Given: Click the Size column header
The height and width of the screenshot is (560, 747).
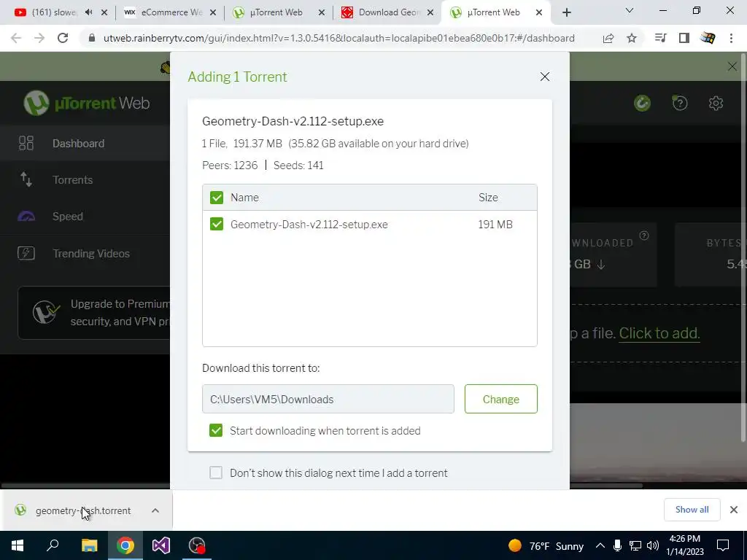Looking at the screenshot, I should (488, 198).
